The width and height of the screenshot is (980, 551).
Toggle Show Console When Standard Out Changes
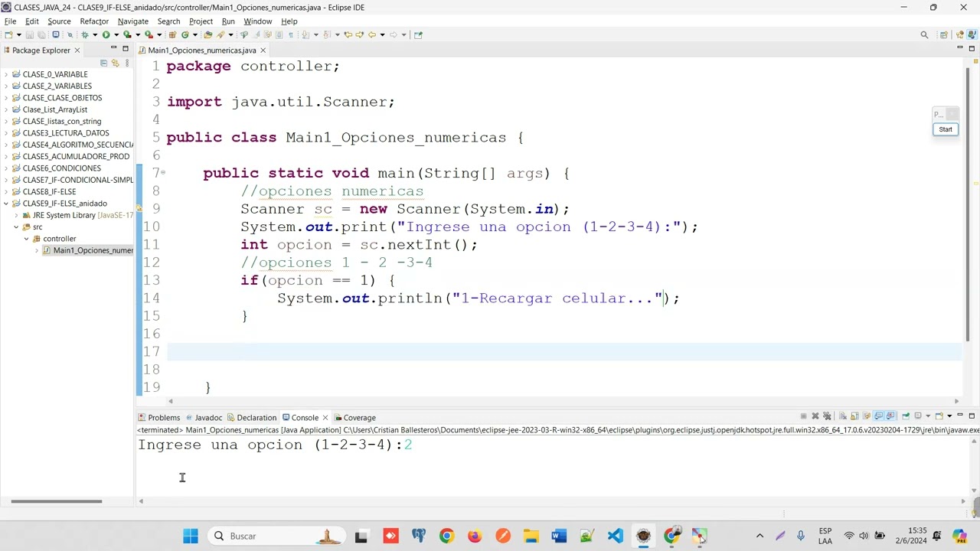[878, 416]
